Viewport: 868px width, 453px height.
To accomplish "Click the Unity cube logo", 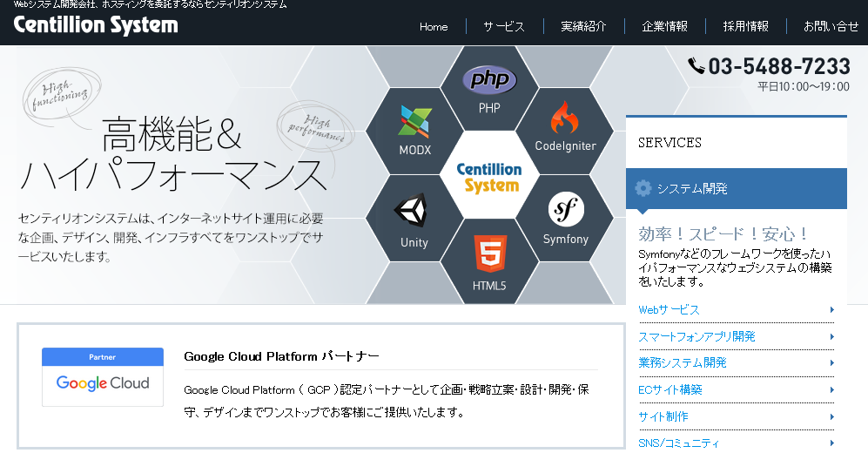I will click(x=411, y=211).
